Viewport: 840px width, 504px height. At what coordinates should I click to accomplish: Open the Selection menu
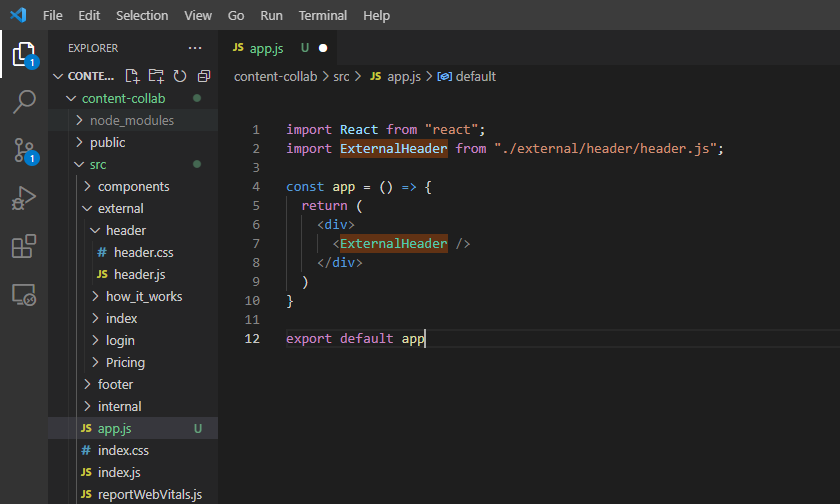coord(142,15)
